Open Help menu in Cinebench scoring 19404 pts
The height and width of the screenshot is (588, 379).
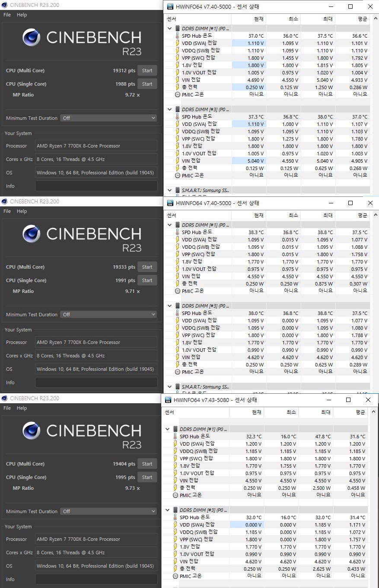pyautogui.click(x=22, y=408)
